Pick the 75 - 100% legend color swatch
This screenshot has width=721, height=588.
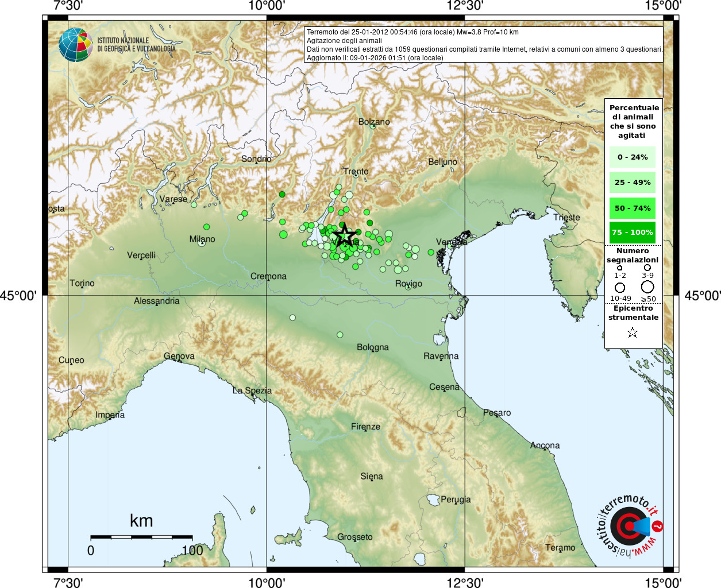pos(633,233)
